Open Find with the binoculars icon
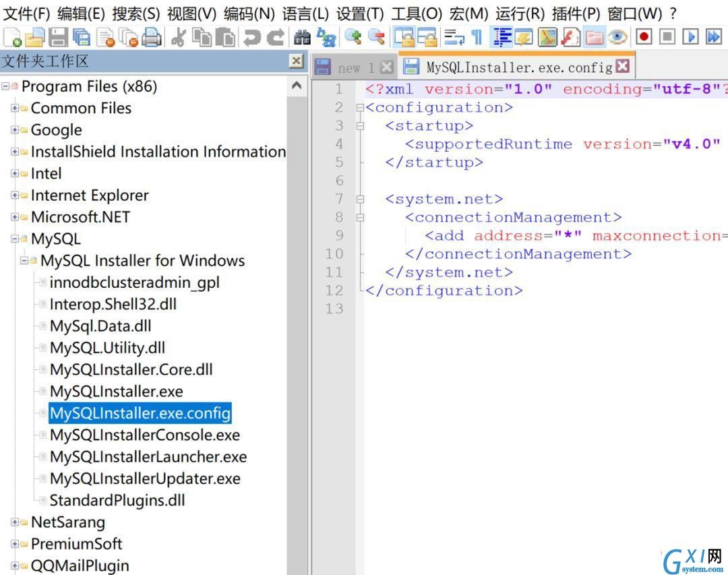The height and width of the screenshot is (575, 728). (x=302, y=37)
